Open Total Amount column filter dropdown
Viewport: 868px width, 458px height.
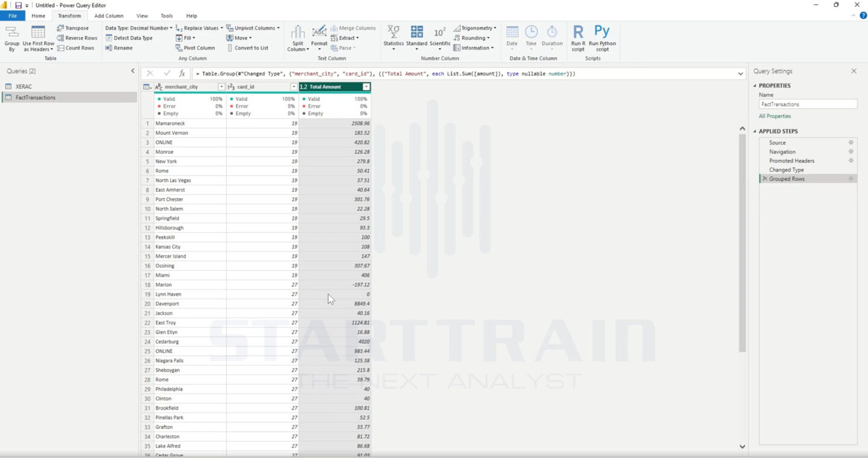pyautogui.click(x=366, y=87)
